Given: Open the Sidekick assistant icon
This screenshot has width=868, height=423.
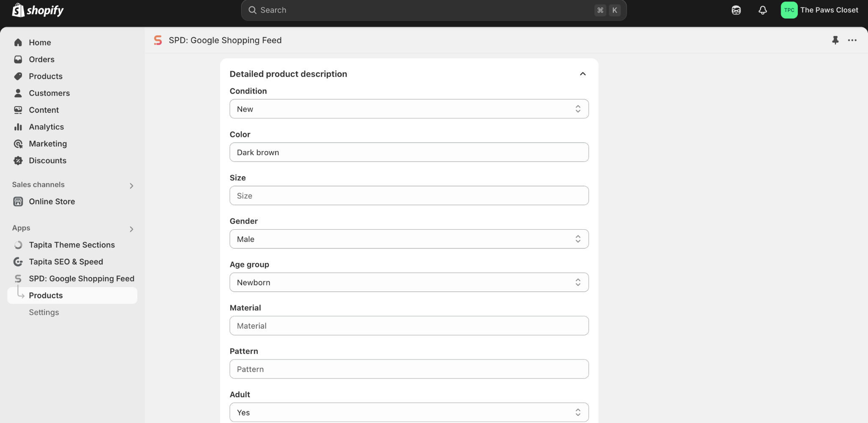Looking at the screenshot, I should click(x=736, y=10).
